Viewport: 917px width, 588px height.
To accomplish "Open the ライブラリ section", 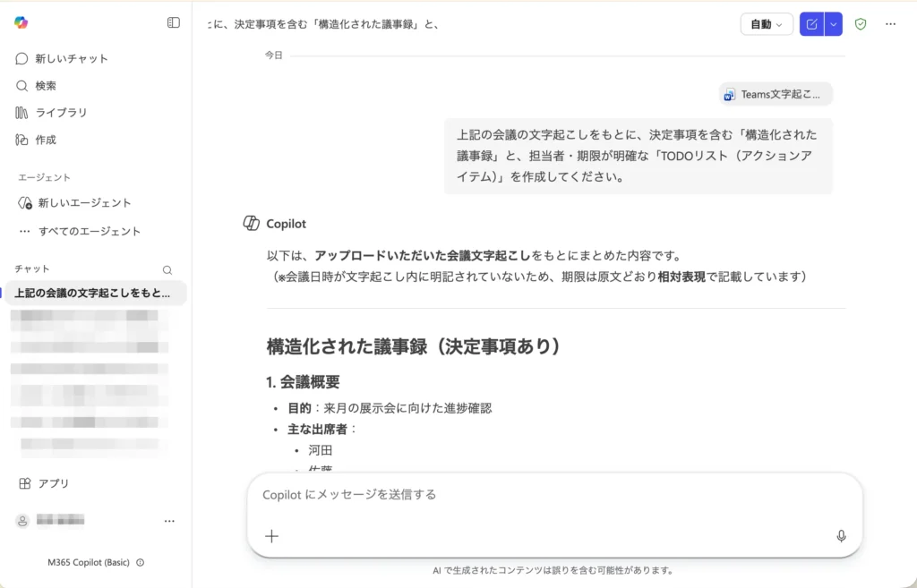I will click(51, 113).
